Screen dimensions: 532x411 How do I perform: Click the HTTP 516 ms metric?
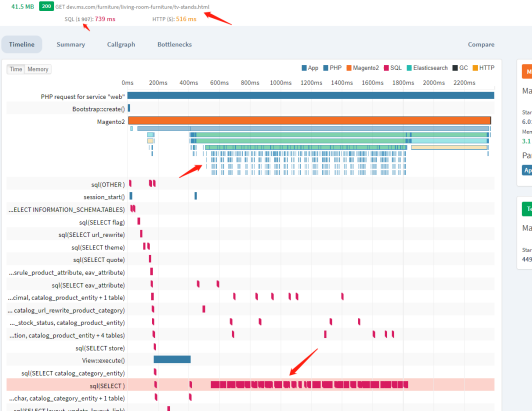174,19
